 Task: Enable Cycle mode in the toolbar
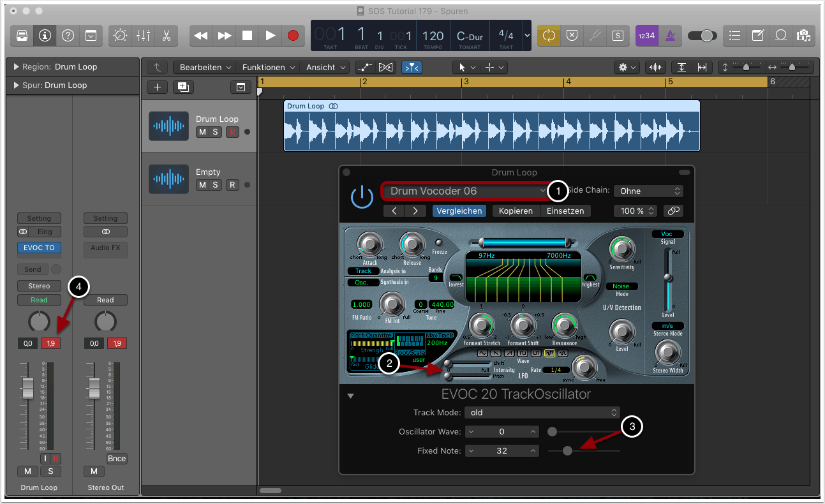point(548,36)
